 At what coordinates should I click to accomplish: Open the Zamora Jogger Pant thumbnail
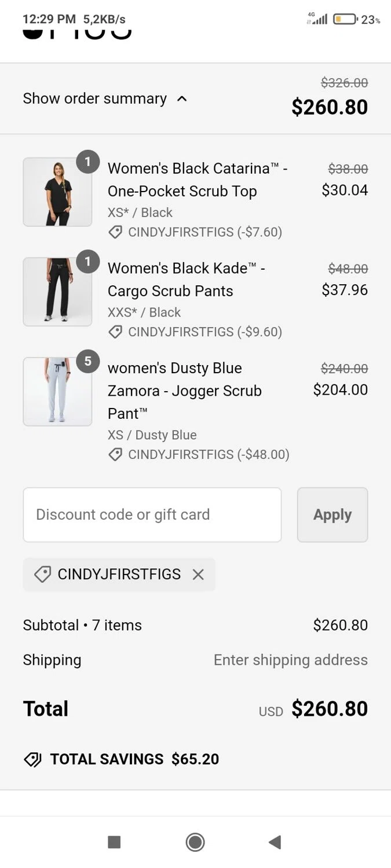click(x=57, y=392)
